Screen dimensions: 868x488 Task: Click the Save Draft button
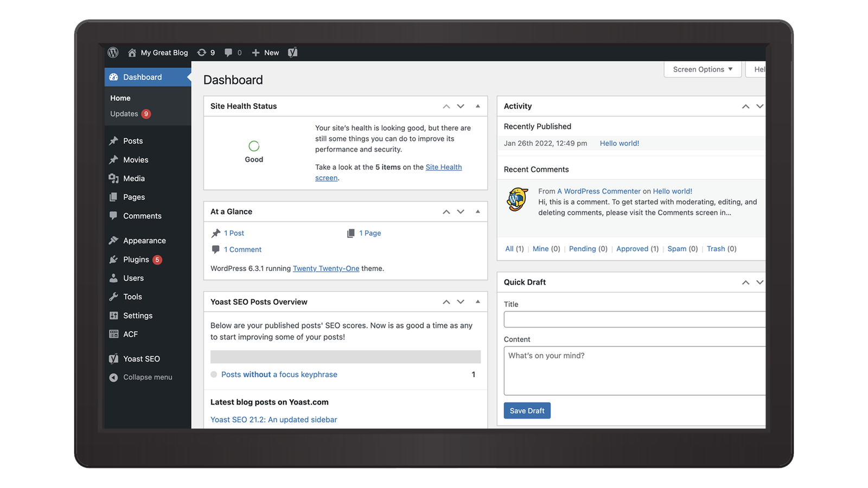coord(527,410)
